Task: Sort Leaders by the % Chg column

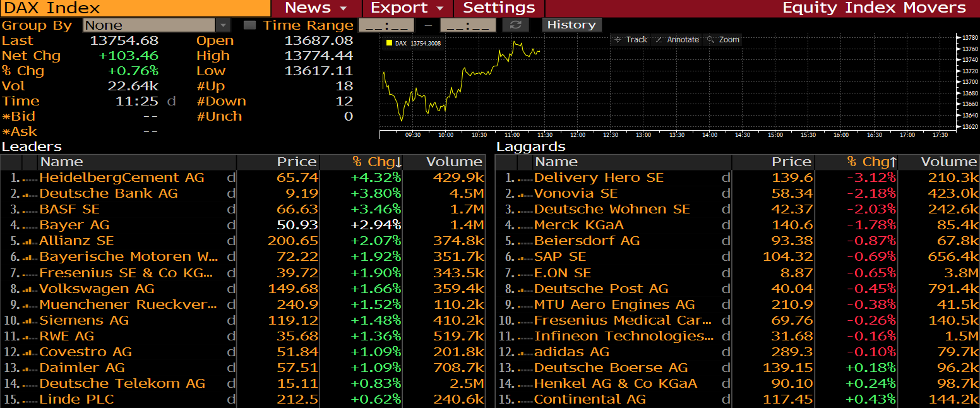Action: click(x=376, y=162)
